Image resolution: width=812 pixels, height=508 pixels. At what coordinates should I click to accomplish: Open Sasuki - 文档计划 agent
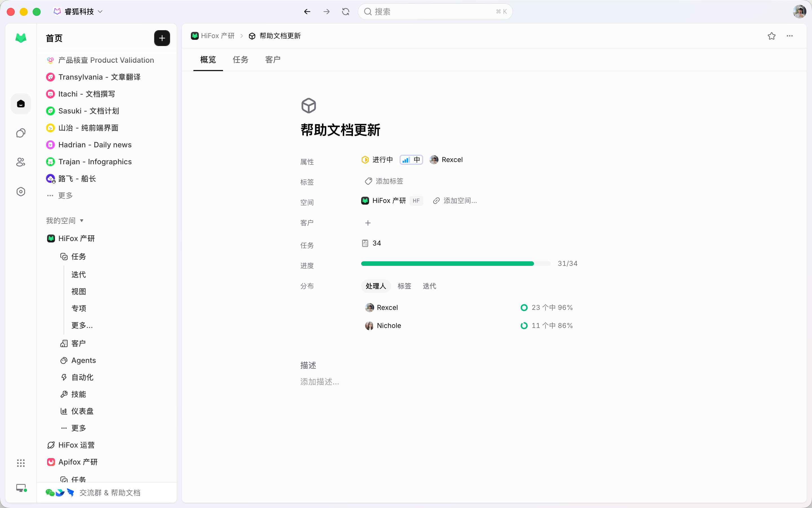tap(83, 111)
